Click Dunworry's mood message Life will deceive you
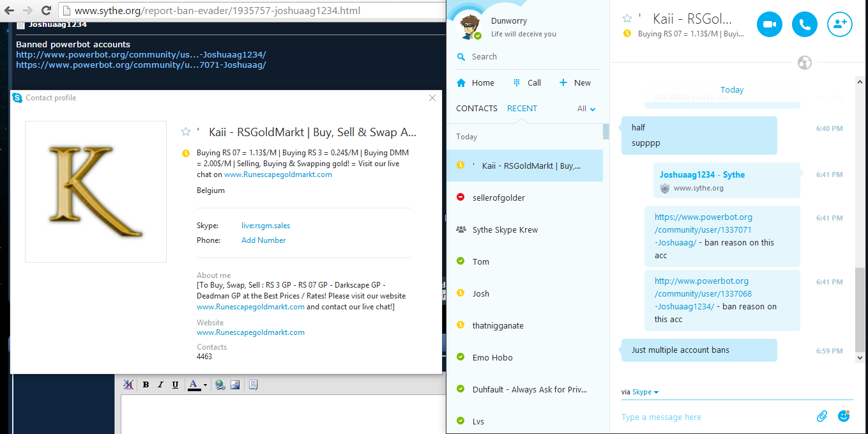Screen dimensions: 868x434 (524, 34)
